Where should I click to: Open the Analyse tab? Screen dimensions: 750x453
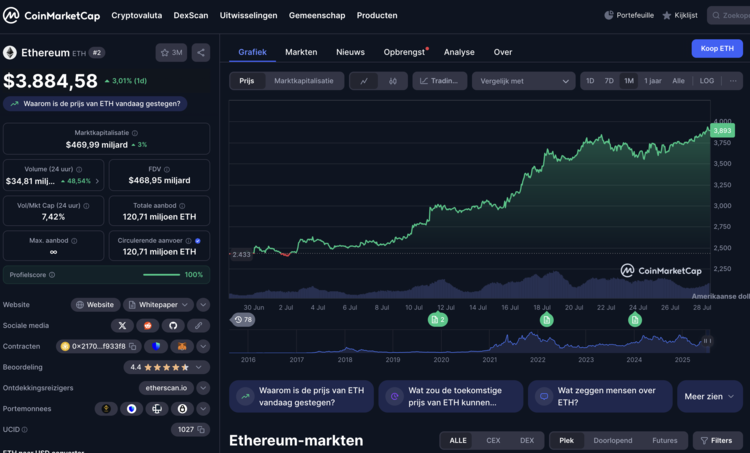[x=459, y=52]
